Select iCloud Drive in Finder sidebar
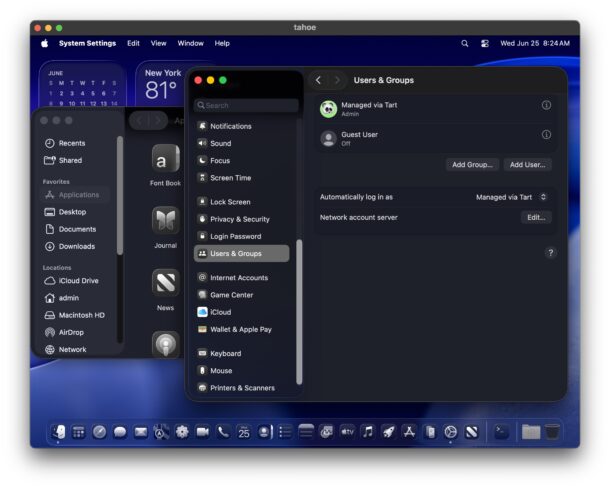 click(x=75, y=281)
